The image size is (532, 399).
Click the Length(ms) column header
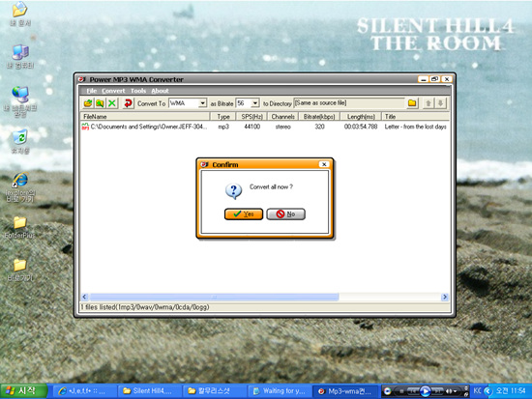pos(361,117)
